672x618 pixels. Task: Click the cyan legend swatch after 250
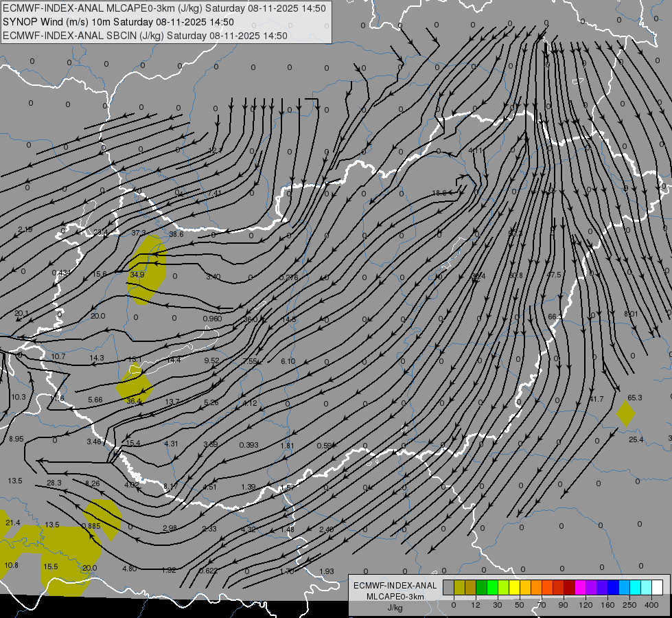pyautogui.click(x=635, y=588)
